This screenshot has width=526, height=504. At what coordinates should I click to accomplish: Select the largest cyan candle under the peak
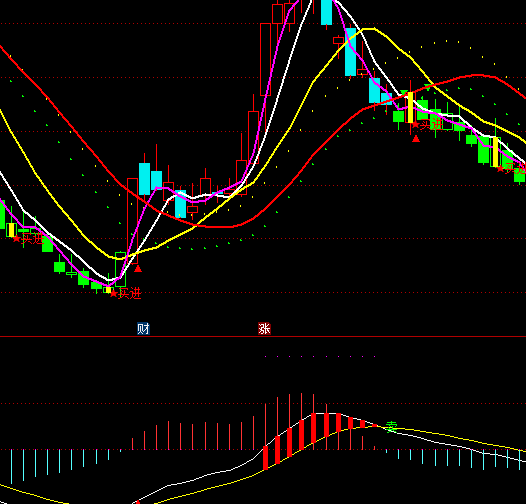pos(351,52)
